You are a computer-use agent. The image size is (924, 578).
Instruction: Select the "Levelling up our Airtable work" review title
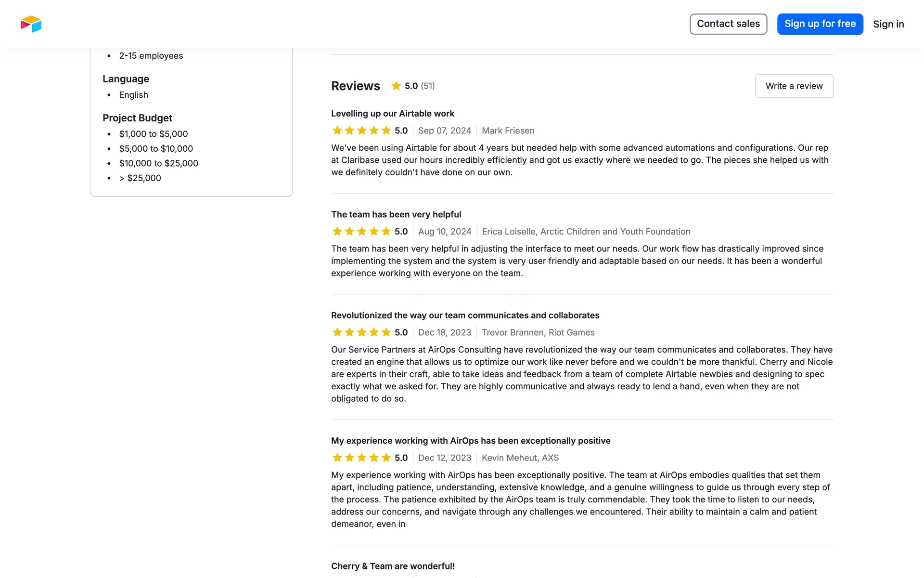tap(393, 114)
